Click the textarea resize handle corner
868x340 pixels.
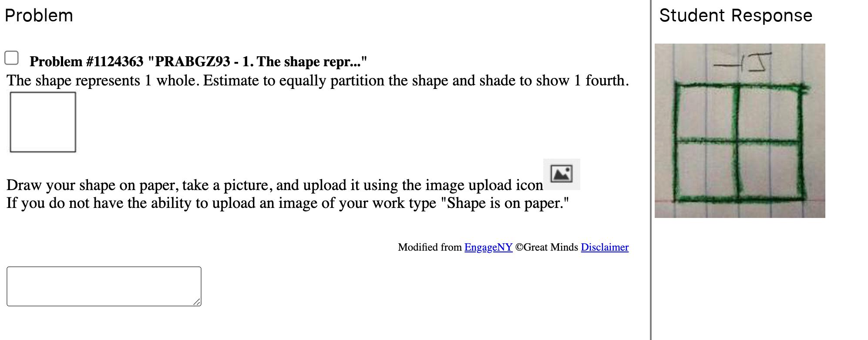[197, 302]
